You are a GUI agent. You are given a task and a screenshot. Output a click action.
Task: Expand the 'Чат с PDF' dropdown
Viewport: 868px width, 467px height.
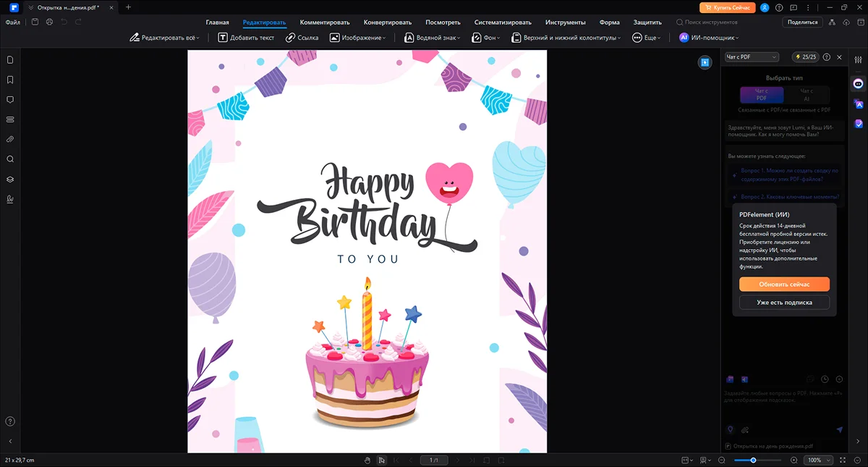pyautogui.click(x=752, y=57)
